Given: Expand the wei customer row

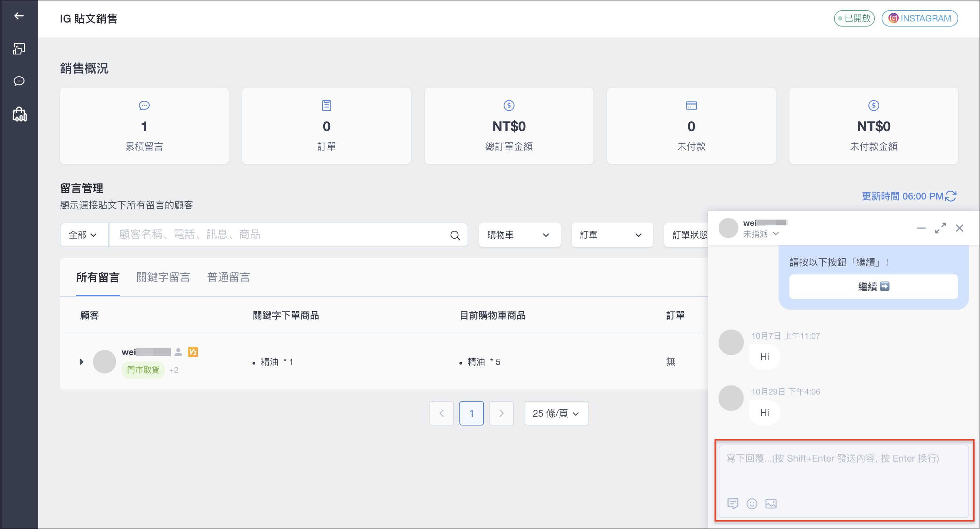Looking at the screenshot, I should click(x=81, y=362).
